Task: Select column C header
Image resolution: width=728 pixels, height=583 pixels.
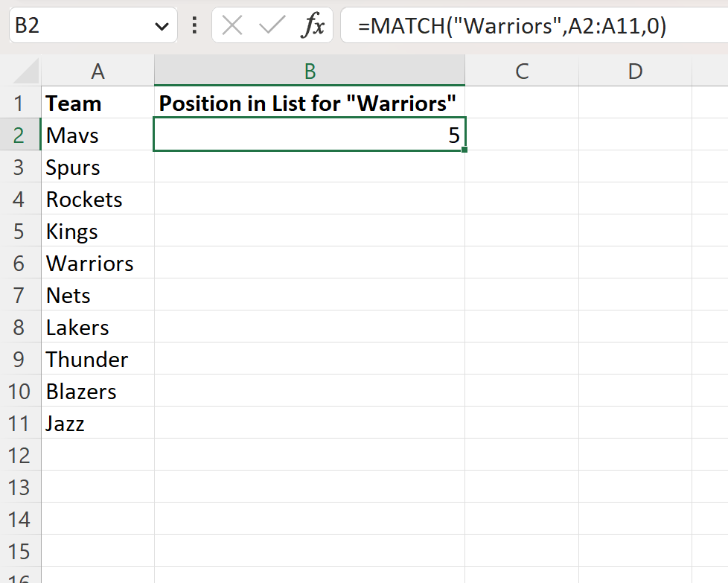Action: [522, 71]
